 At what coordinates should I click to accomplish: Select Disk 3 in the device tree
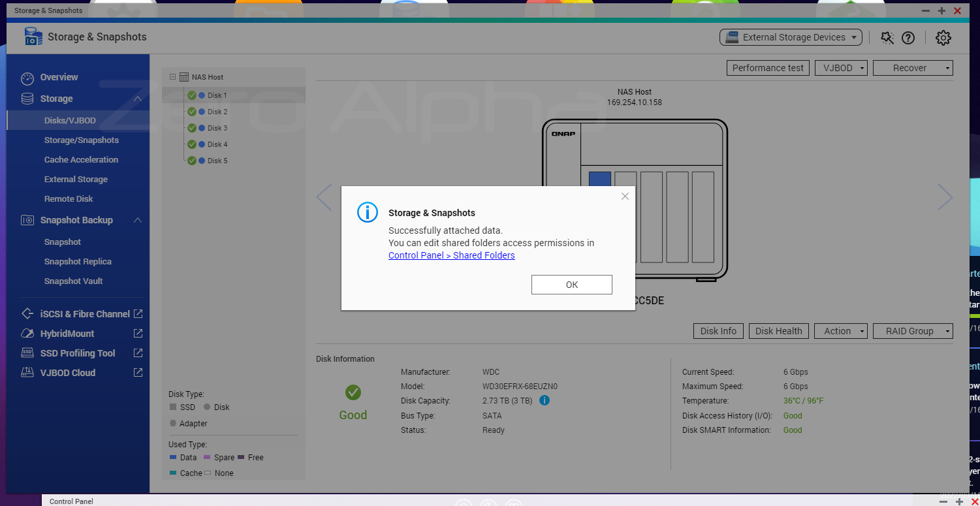coord(217,128)
